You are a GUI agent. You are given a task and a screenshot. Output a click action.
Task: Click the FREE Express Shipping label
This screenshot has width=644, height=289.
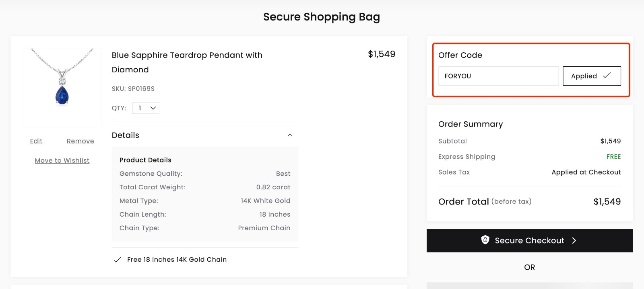[x=613, y=156]
